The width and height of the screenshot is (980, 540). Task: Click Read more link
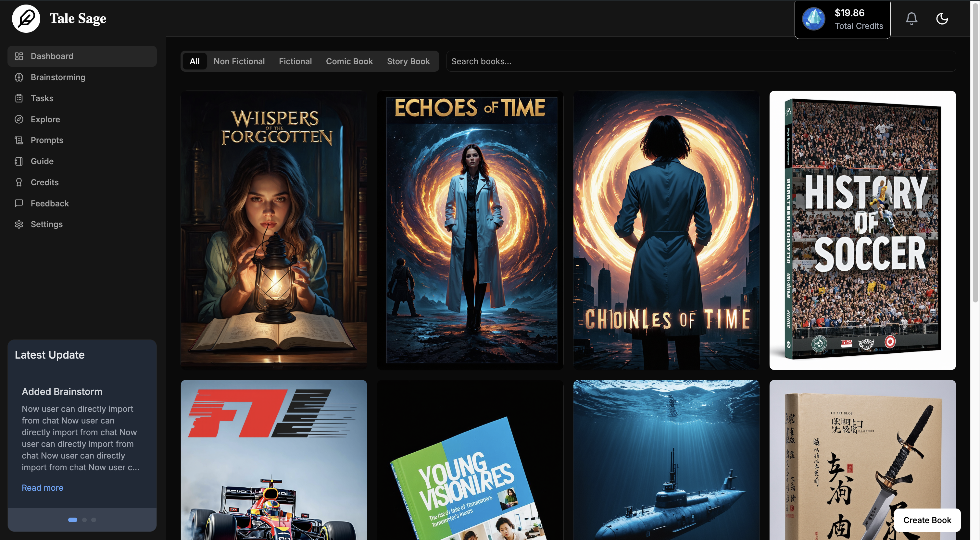pyautogui.click(x=43, y=487)
